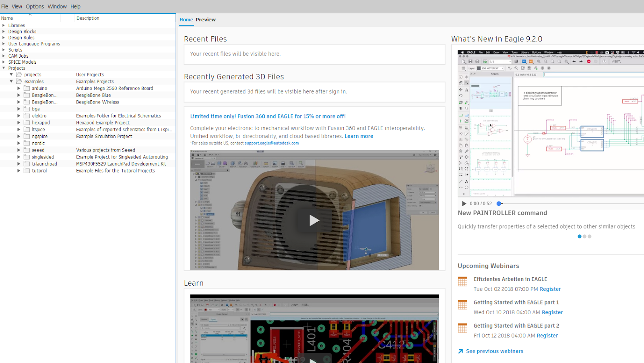Expand User Language Programs node

4,44
